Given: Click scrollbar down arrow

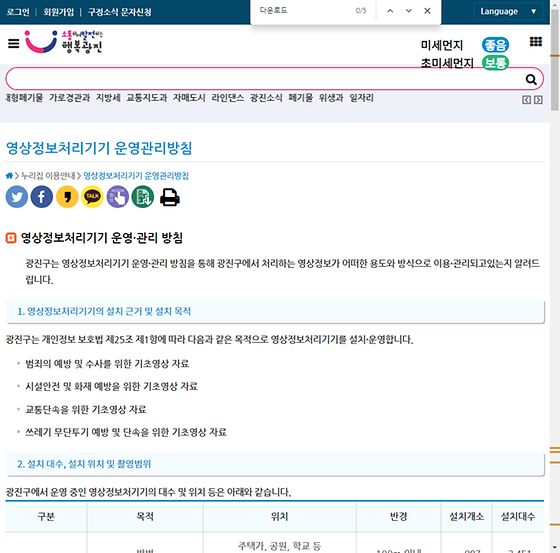Looking at the screenshot, I should coord(555,548).
